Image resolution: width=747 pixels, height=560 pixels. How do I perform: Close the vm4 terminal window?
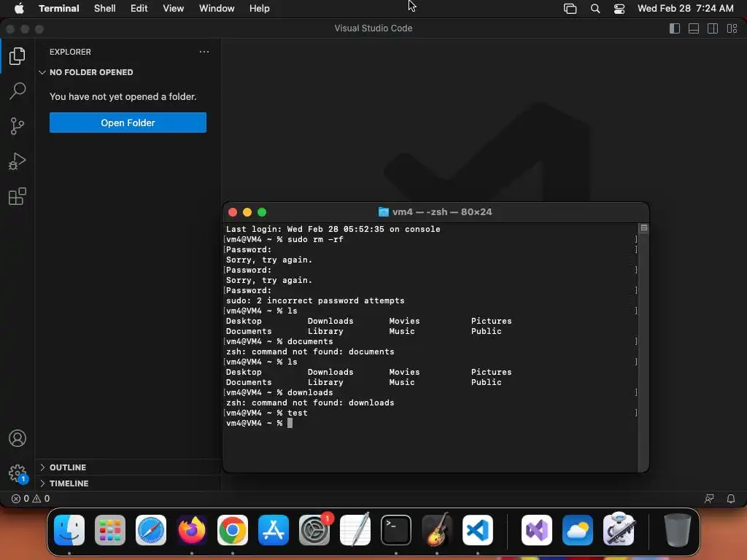coord(233,212)
